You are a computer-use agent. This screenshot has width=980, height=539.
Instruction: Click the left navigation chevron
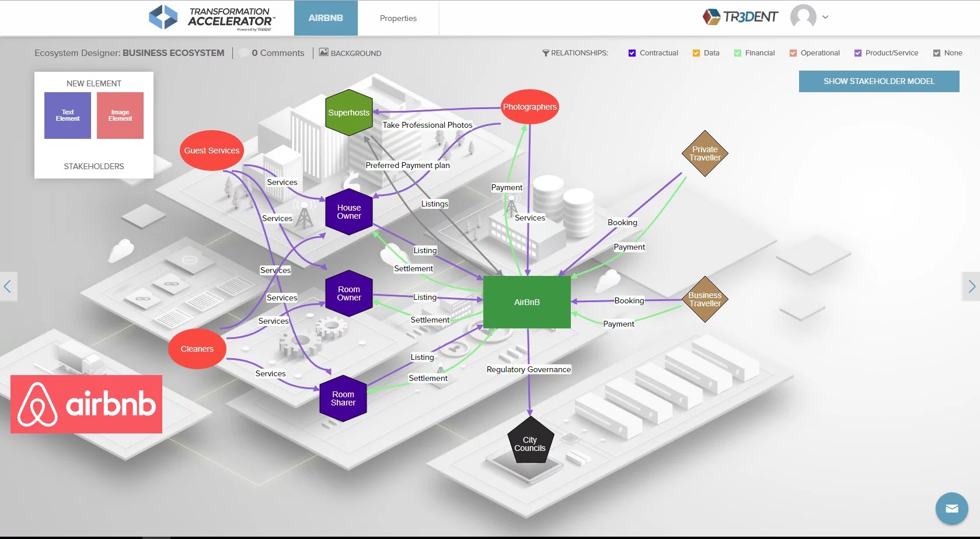pos(8,286)
